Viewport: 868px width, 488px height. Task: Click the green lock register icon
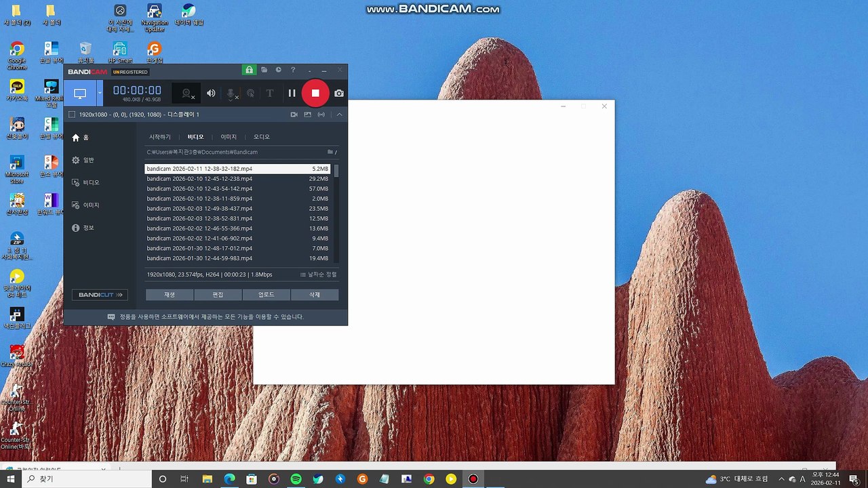[x=250, y=70]
